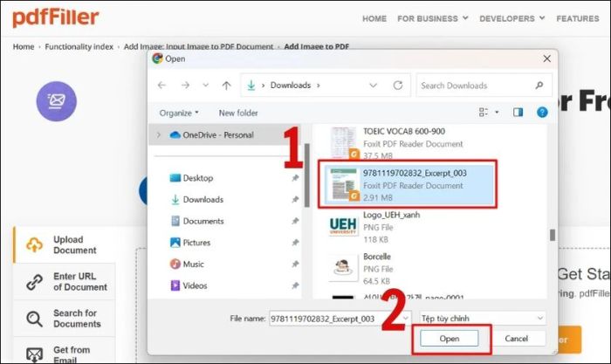
Task: Click the pin icon beside Videos
Action: point(295,285)
